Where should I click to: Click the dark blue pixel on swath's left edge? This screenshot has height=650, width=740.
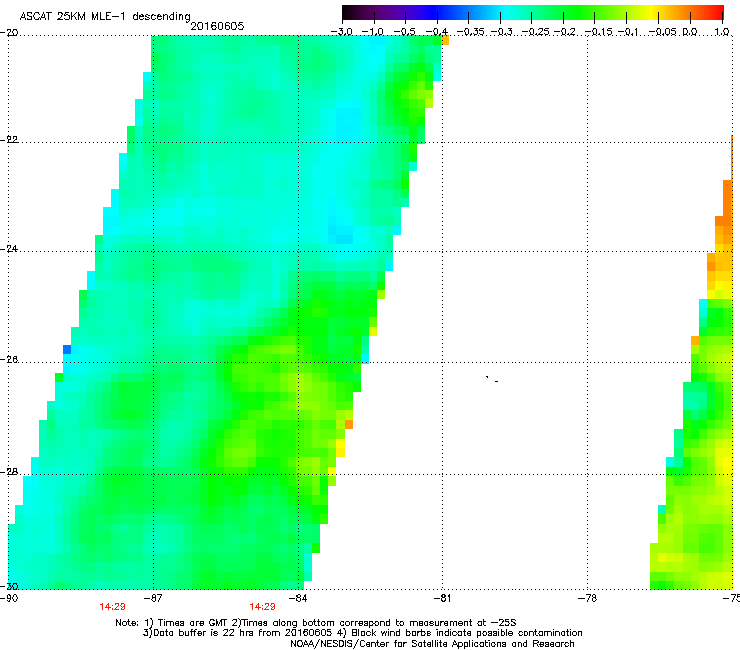[67, 350]
